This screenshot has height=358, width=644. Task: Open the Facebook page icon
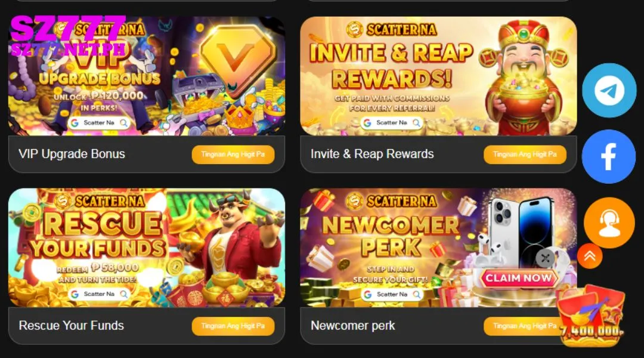pos(609,156)
